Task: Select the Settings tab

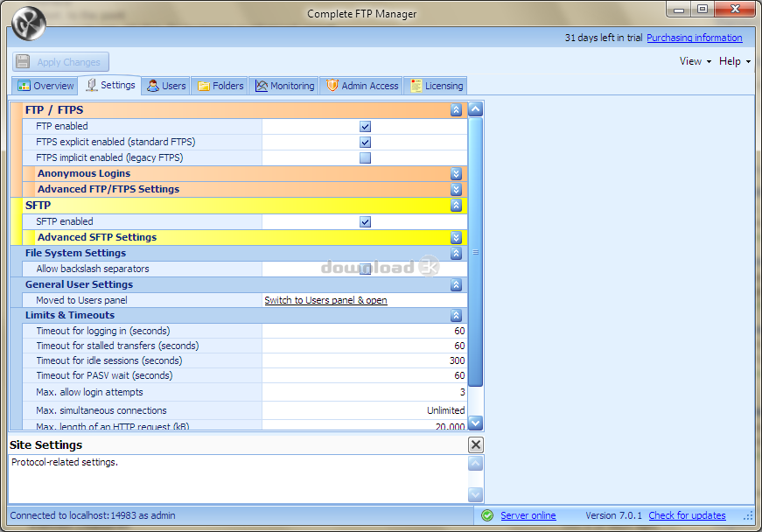Action: [x=110, y=85]
